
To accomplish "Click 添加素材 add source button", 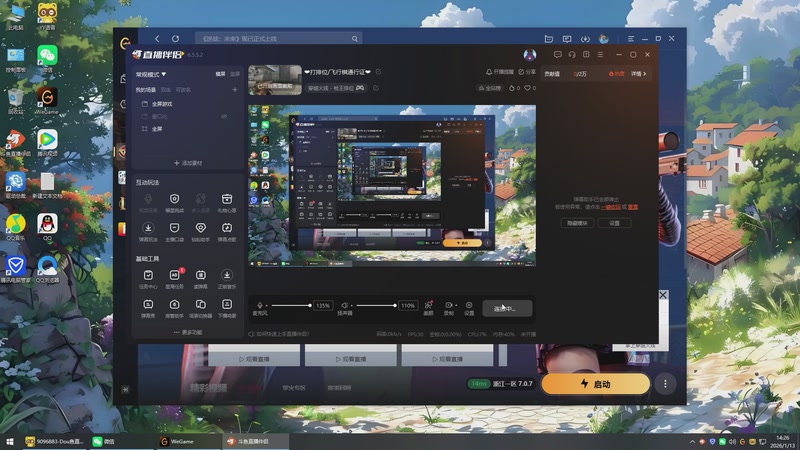I will pyautogui.click(x=188, y=163).
